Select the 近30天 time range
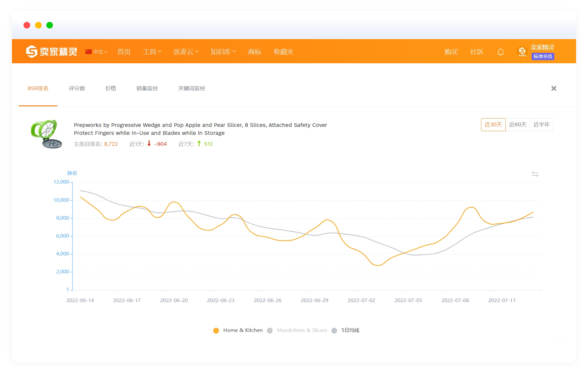 493,125
